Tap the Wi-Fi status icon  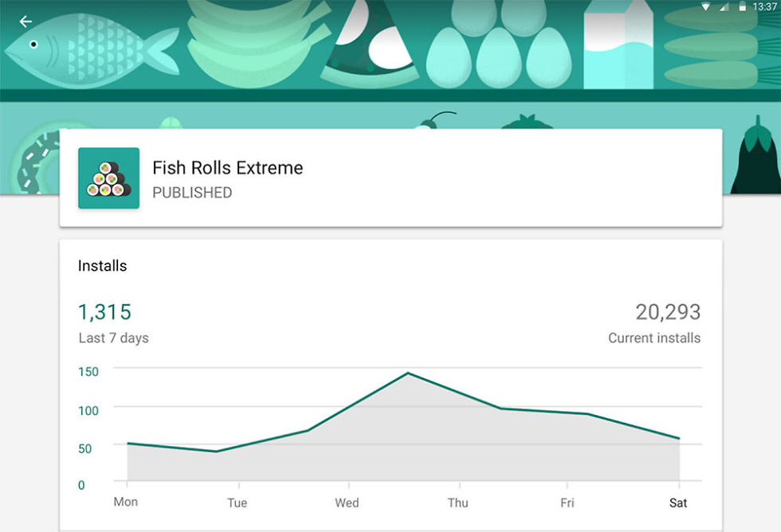pyautogui.click(x=705, y=7)
